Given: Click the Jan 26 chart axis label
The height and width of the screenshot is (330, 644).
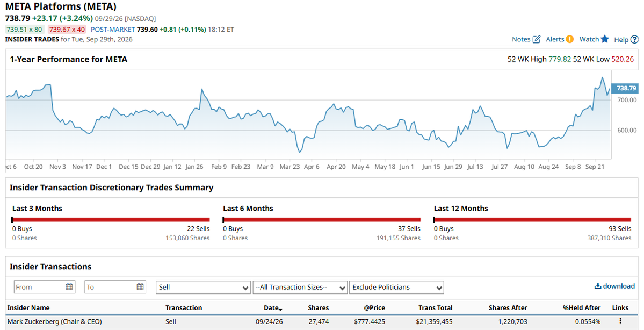Looking at the screenshot, I should pos(194,167).
